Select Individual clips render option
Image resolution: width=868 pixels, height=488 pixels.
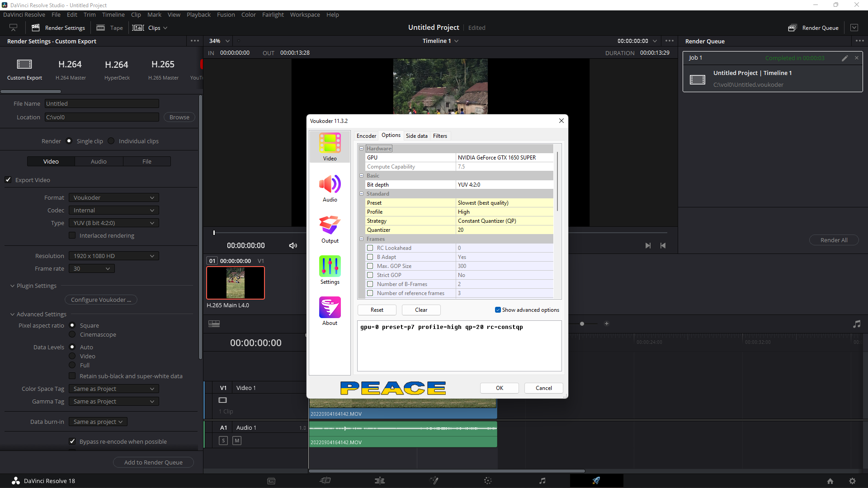click(111, 141)
